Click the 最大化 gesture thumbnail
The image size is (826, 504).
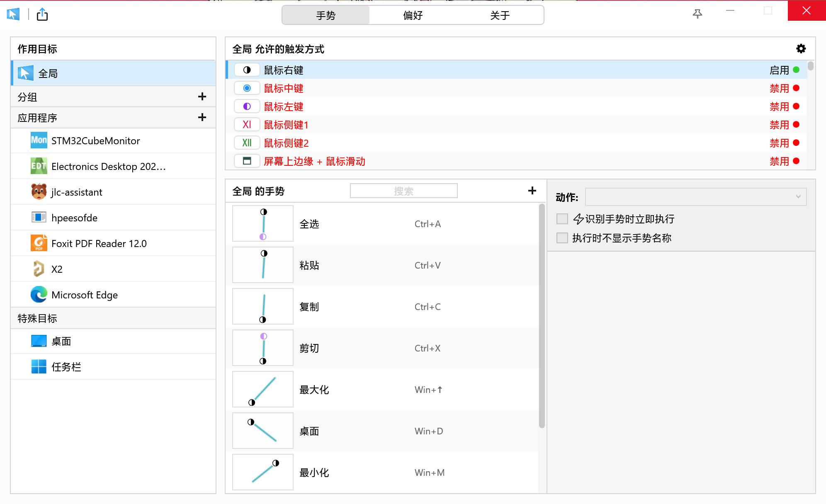coord(263,389)
